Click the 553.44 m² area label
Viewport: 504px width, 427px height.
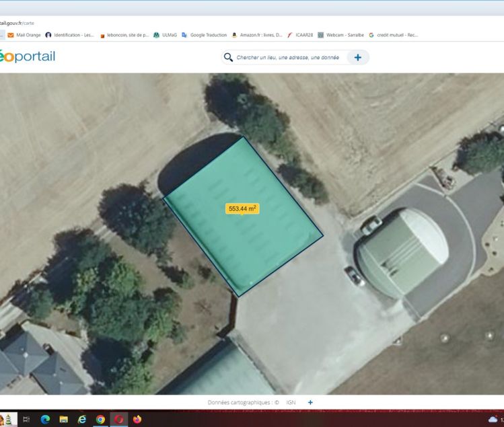242,209
